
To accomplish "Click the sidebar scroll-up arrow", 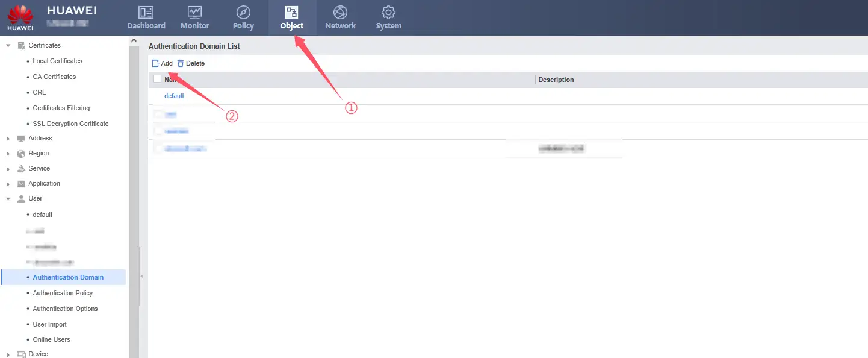I will 134,41.
